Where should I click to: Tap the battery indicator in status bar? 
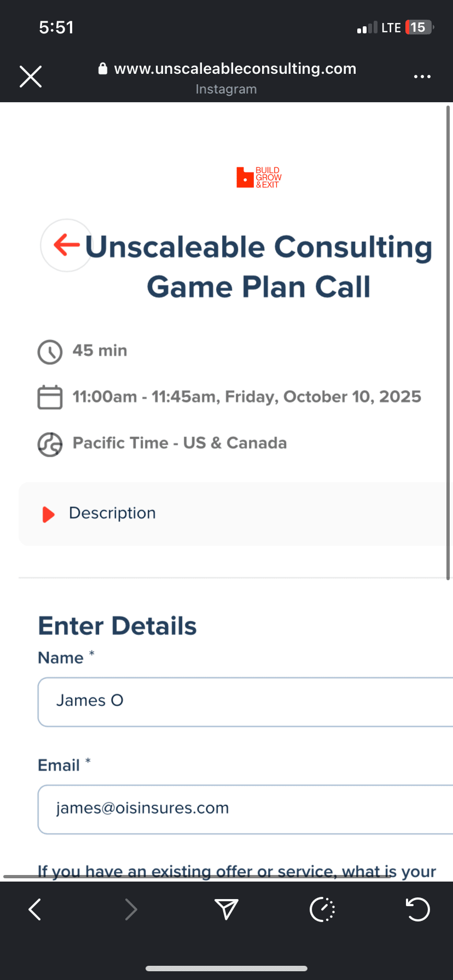pyautogui.click(x=419, y=27)
